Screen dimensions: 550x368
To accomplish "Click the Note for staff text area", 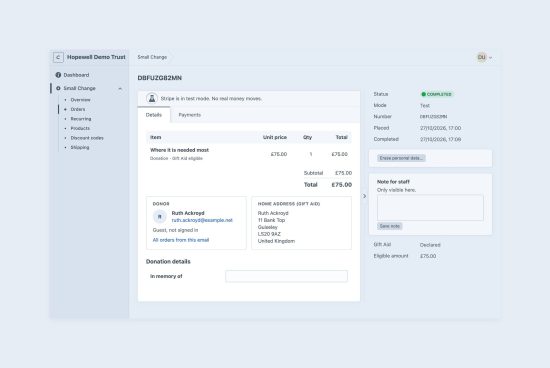I will pos(430,208).
